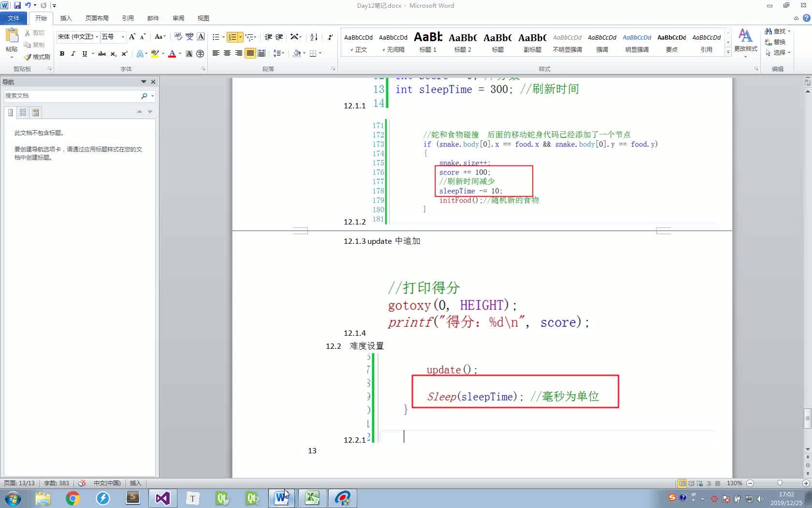812x508 pixels.
Task: Open Chrome from the taskbar
Action: (x=73, y=498)
